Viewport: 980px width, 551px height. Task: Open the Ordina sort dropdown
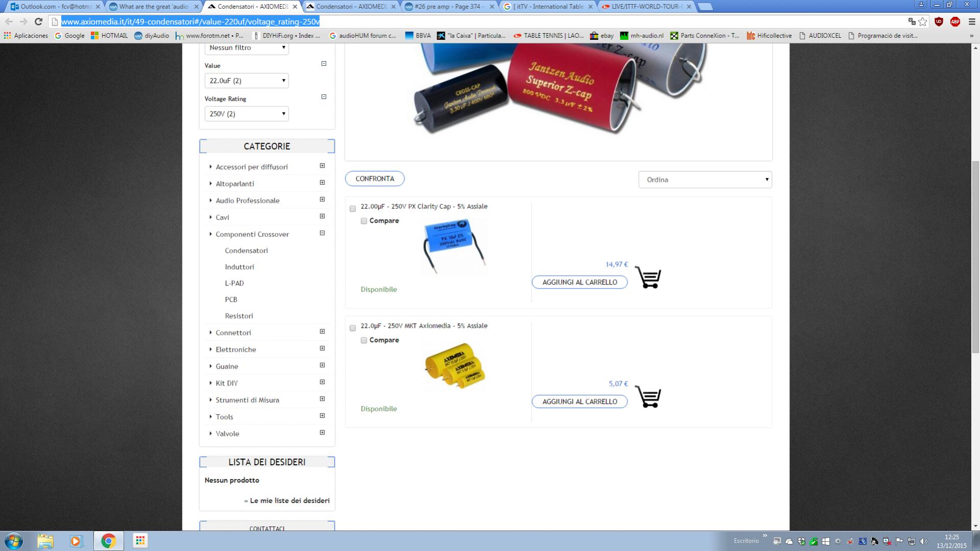pyautogui.click(x=705, y=180)
